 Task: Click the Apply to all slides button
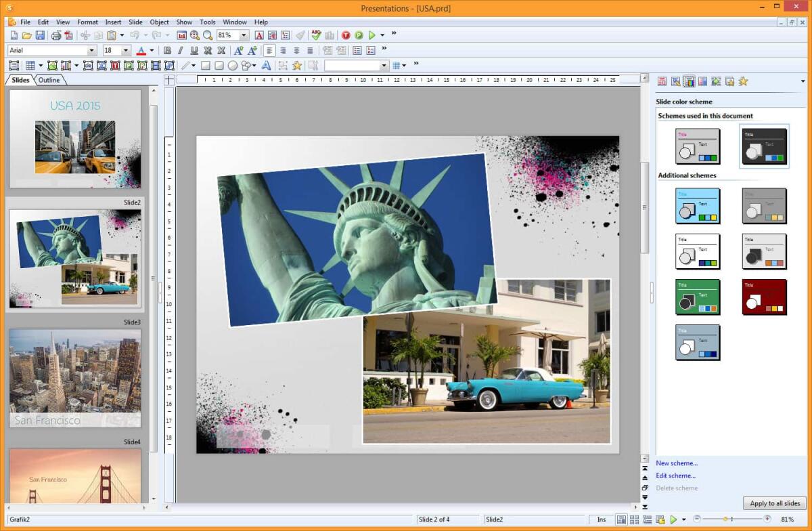774,503
